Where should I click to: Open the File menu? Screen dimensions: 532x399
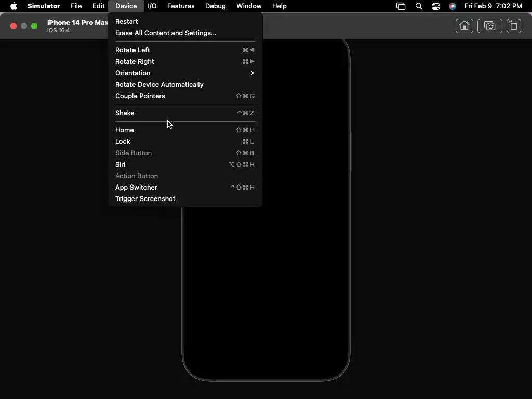pyautogui.click(x=76, y=6)
